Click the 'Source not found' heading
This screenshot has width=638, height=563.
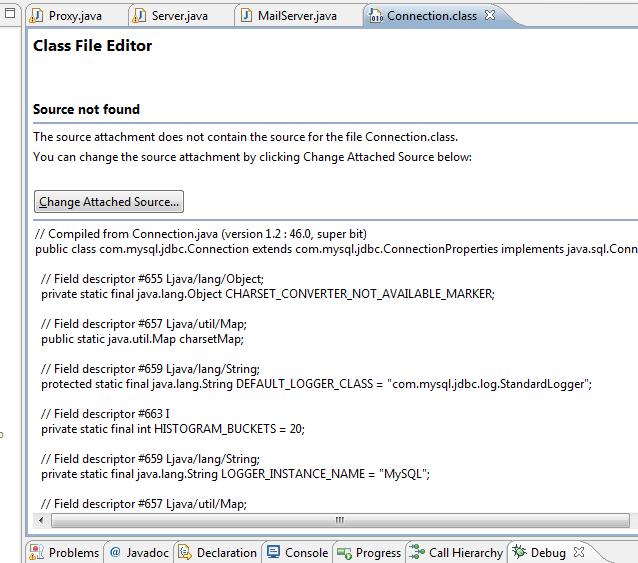click(x=86, y=109)
